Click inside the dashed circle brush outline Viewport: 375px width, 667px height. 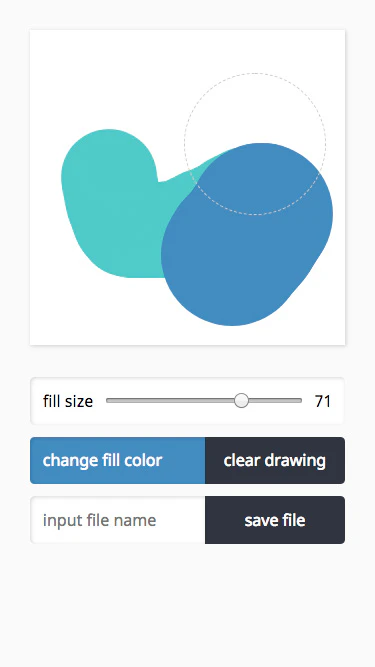[255, 128]
